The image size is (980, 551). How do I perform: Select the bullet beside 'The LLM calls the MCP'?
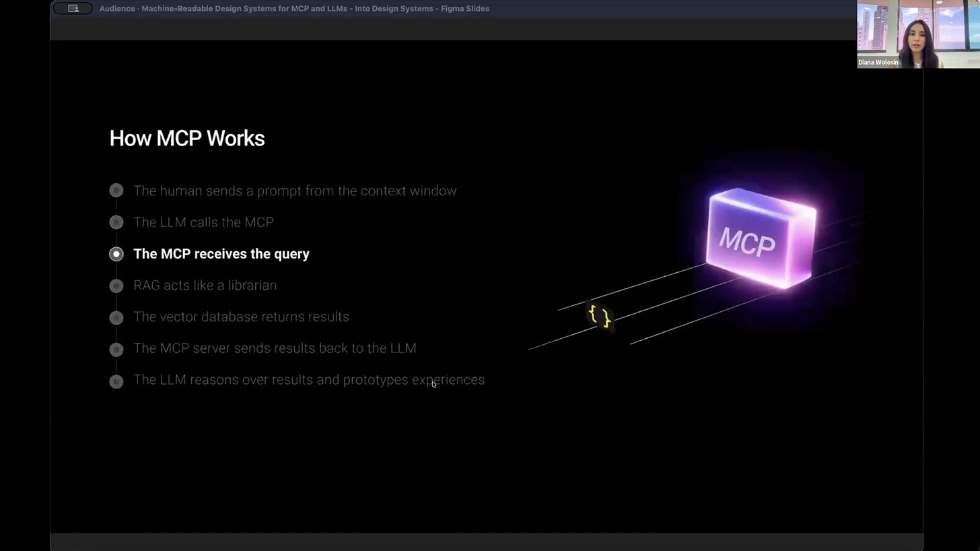(x=116, y=222)
